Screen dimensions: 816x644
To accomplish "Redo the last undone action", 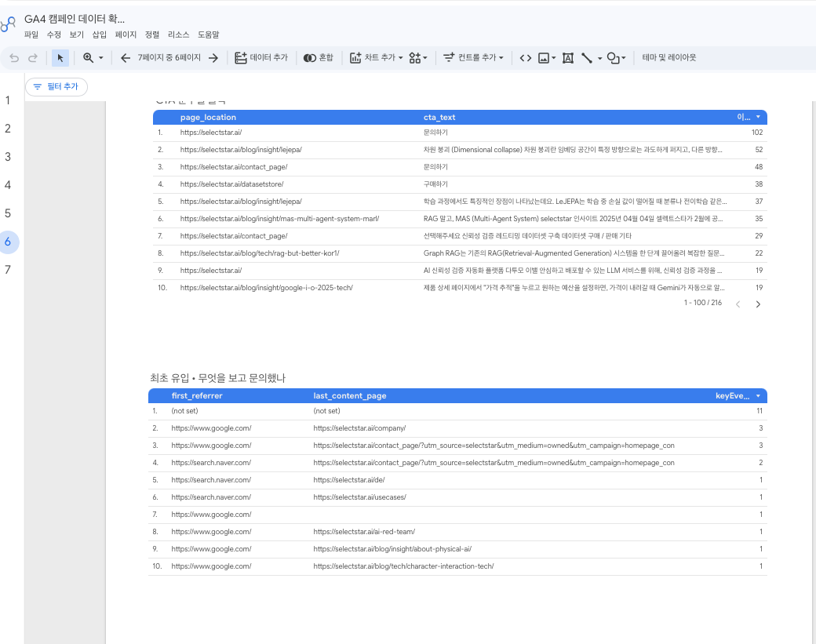I will 33,58.
